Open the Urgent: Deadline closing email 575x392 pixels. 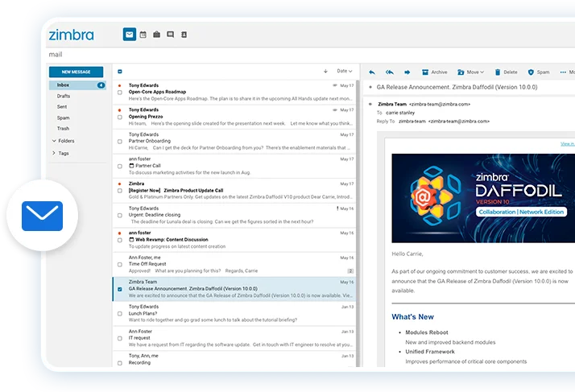click(x=234, y=215)
